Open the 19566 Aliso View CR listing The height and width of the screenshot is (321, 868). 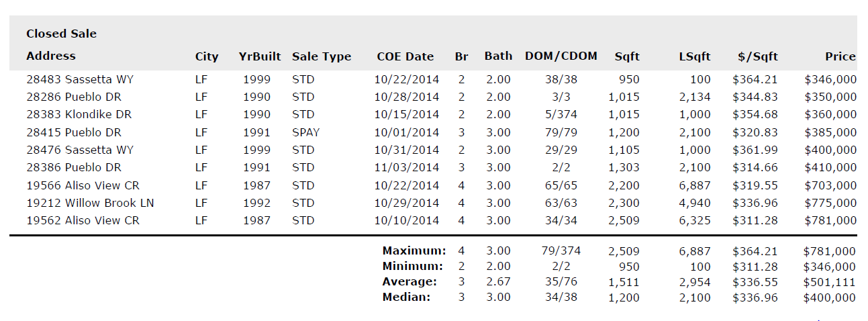[x=83, y=185]
